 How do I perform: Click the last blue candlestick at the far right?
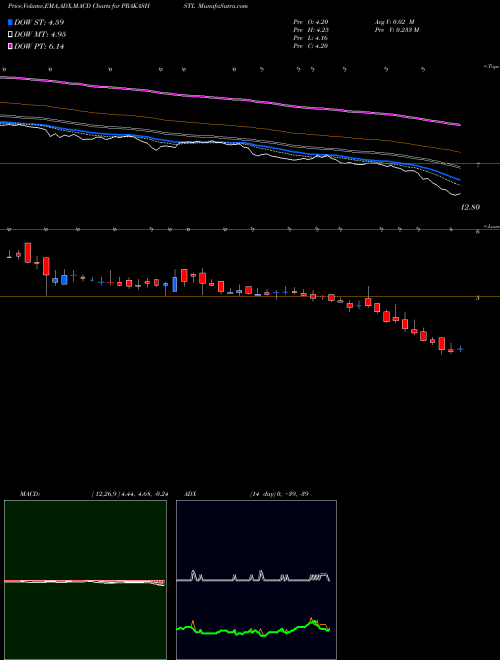460,349
